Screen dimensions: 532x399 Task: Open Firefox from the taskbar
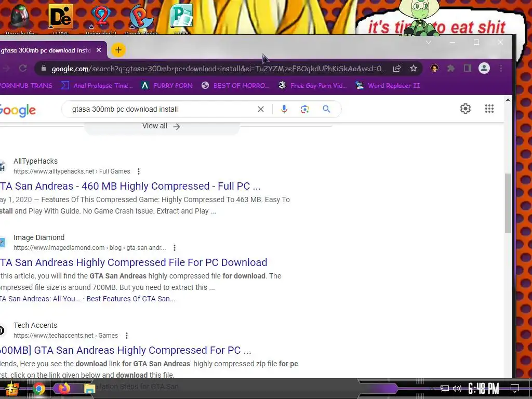pyautogui.click(x=64, y=389)
